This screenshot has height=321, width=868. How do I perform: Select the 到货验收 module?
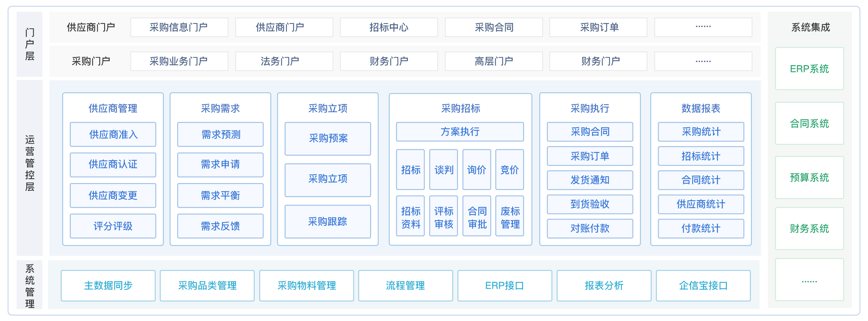(590, 204)
